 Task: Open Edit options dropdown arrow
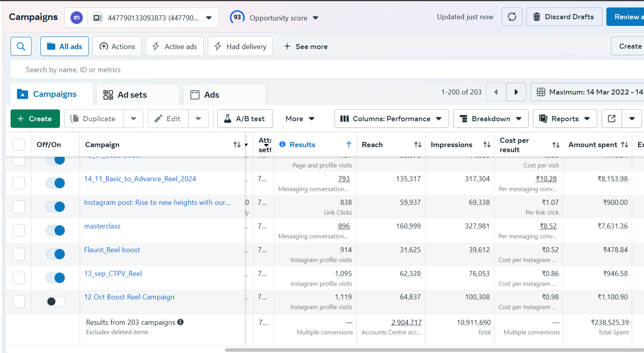198,119
